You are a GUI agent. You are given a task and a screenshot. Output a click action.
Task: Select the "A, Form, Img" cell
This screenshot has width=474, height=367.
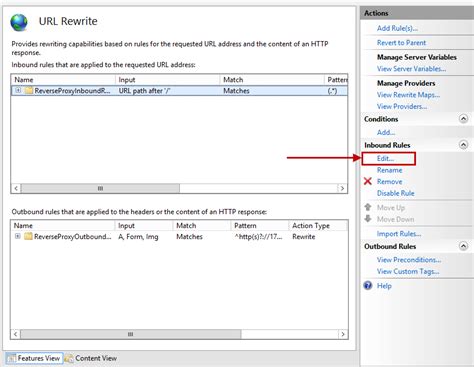click(x=138, y=237)
